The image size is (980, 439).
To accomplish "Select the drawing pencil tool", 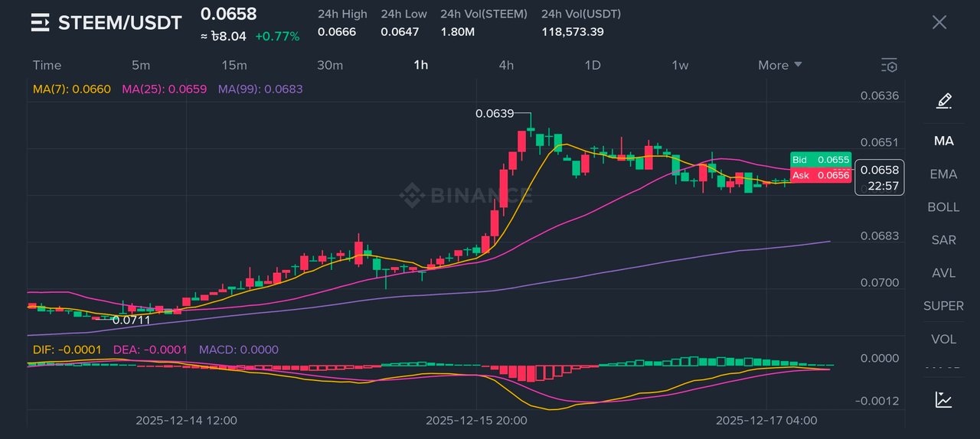I will tap(944, 100).
